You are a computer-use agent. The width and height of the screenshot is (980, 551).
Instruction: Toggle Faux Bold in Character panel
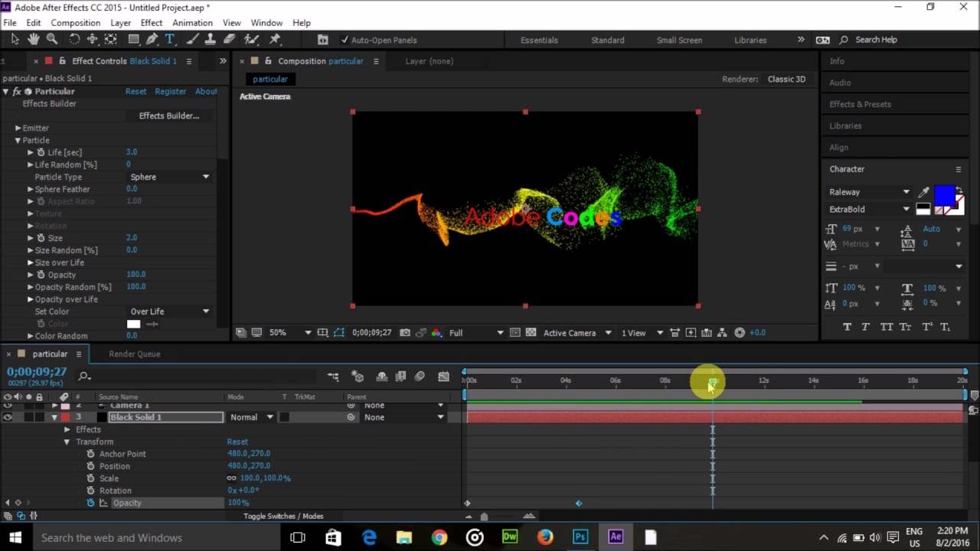click(847, 327)
